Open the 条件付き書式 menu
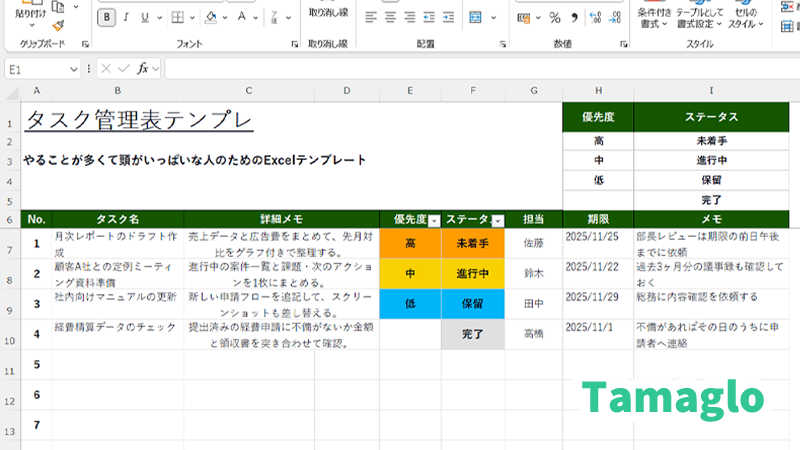This screenshot has height=450, width=800. pyautogui.click(x=654, y=17)
